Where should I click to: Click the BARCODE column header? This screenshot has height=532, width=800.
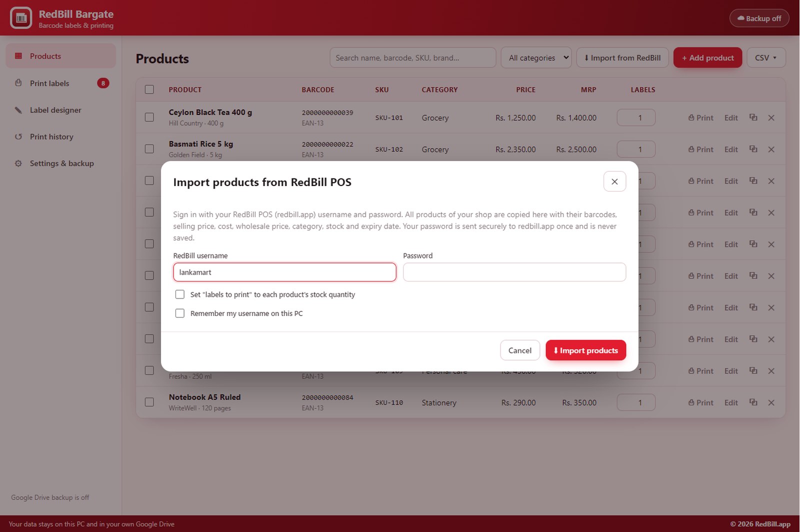[x=318, y=89]
